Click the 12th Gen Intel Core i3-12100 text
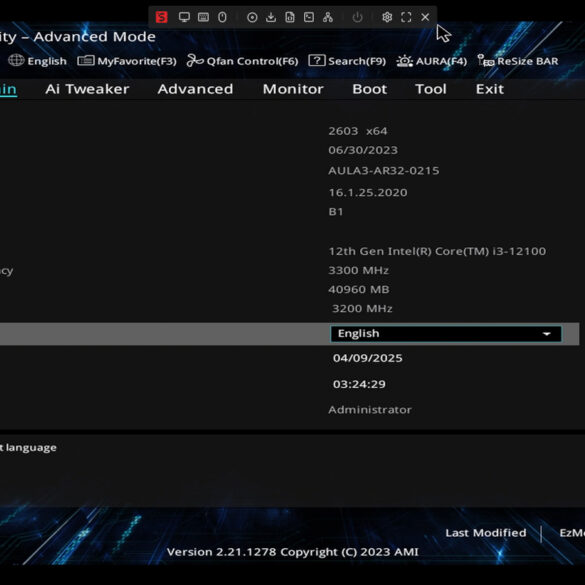Image resolution: width=585 pixels, height=585 pixels. [x=437, y=251]
